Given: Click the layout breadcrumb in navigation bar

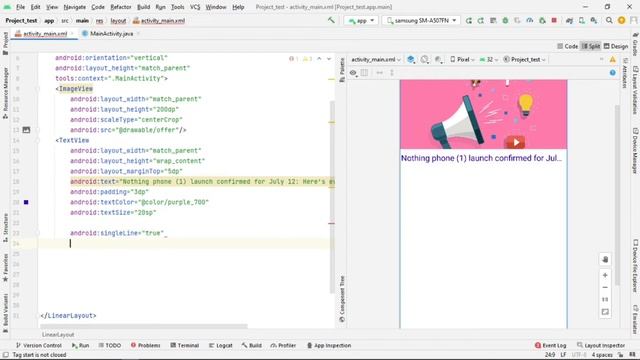Looking at the screenshot, I should click(x=118, y=20).
